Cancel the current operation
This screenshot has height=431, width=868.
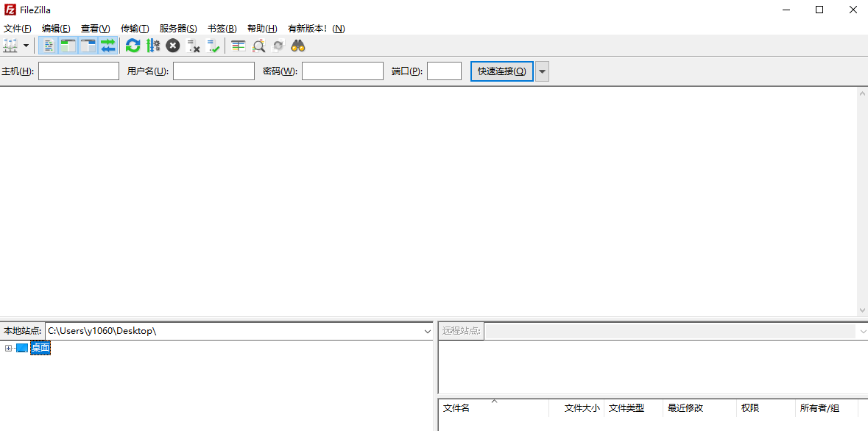tap(172, 46)
